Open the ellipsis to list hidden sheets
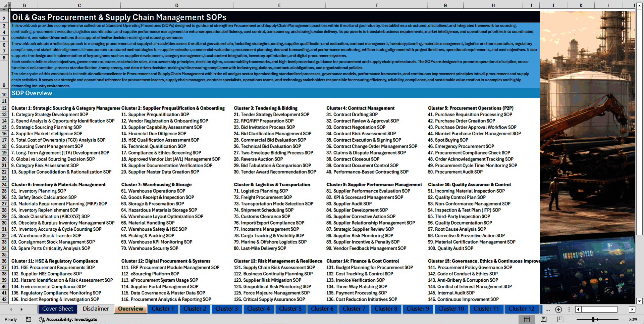Image resolution: width=644 pixels, height=324 pixels. [x=547, y=310]
